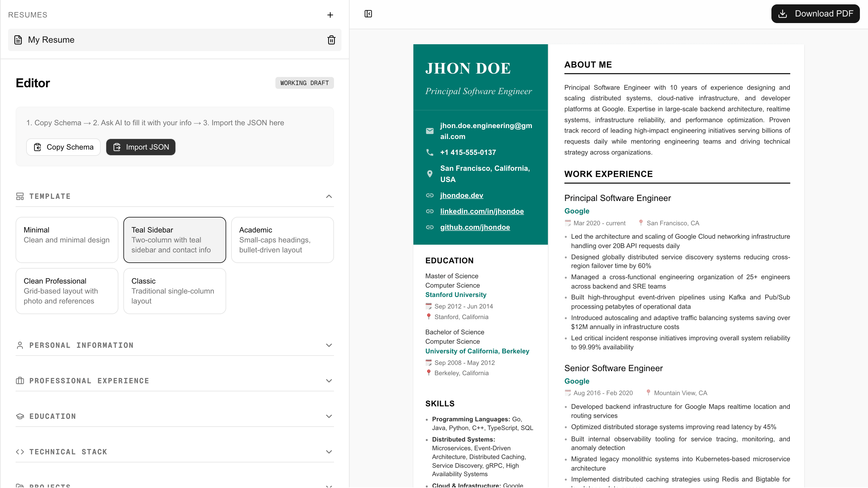Pick the Academic template card
The image size is (868, 488).
pyautogui.click(x=282, y=240)
